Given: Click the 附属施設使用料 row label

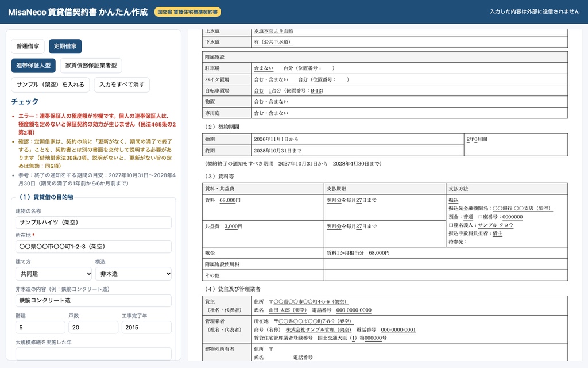Looking at the screenshot, I should pos(222,264).
